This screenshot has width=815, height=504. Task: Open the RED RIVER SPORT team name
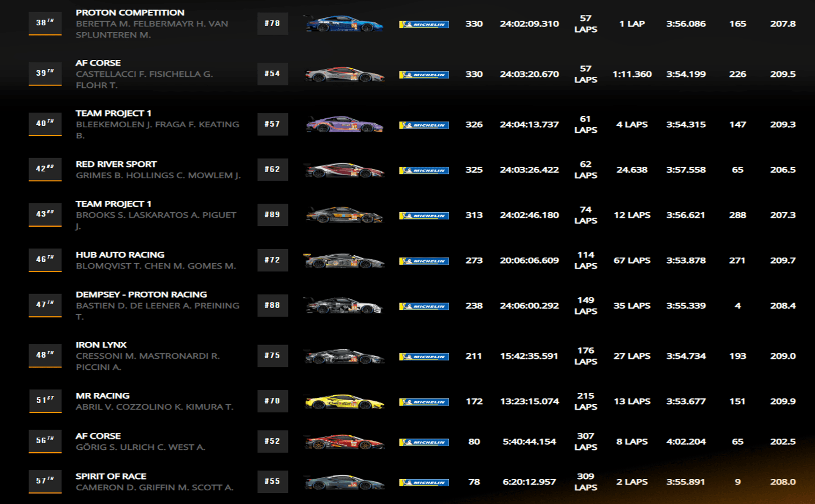pos(116,164)
